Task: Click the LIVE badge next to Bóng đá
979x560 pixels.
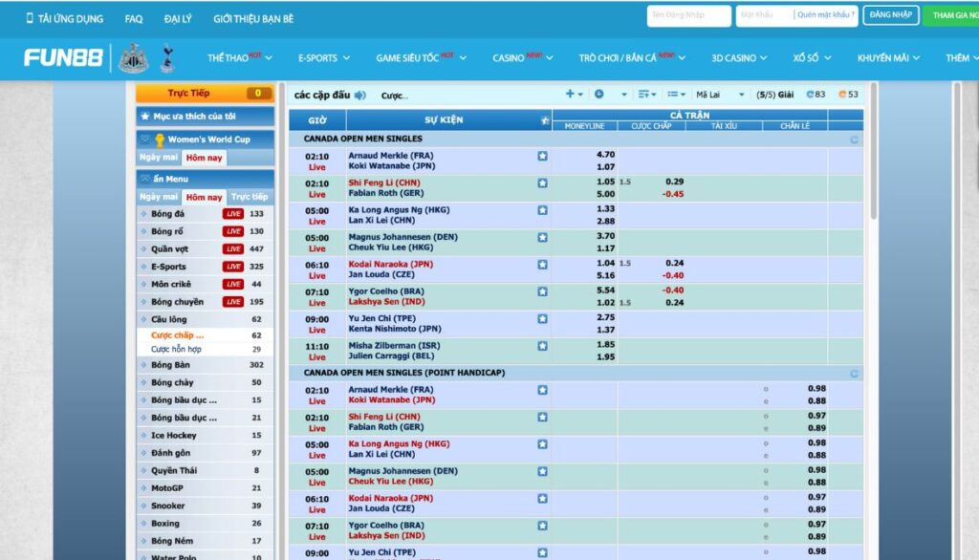Action: 233,213
